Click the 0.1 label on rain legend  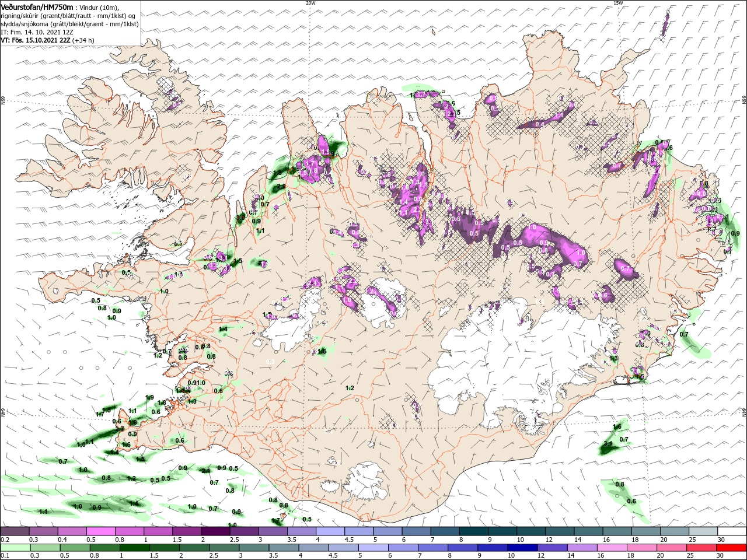(x=5, y=556)
